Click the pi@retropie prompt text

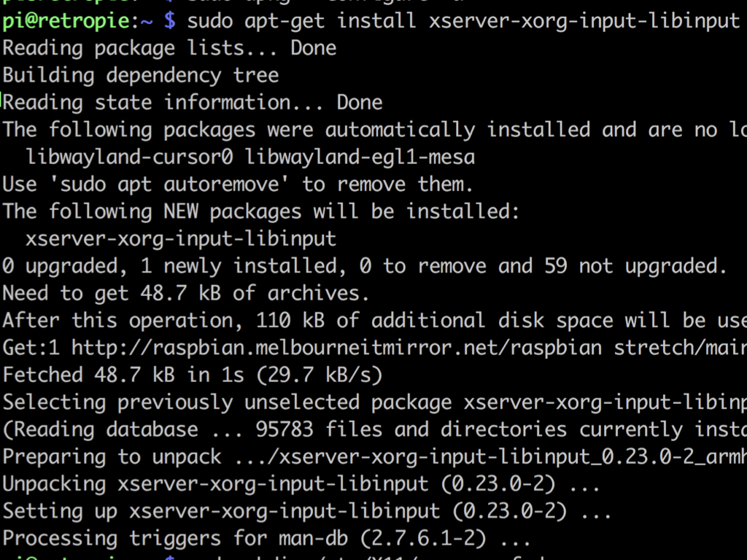[65, 21]
